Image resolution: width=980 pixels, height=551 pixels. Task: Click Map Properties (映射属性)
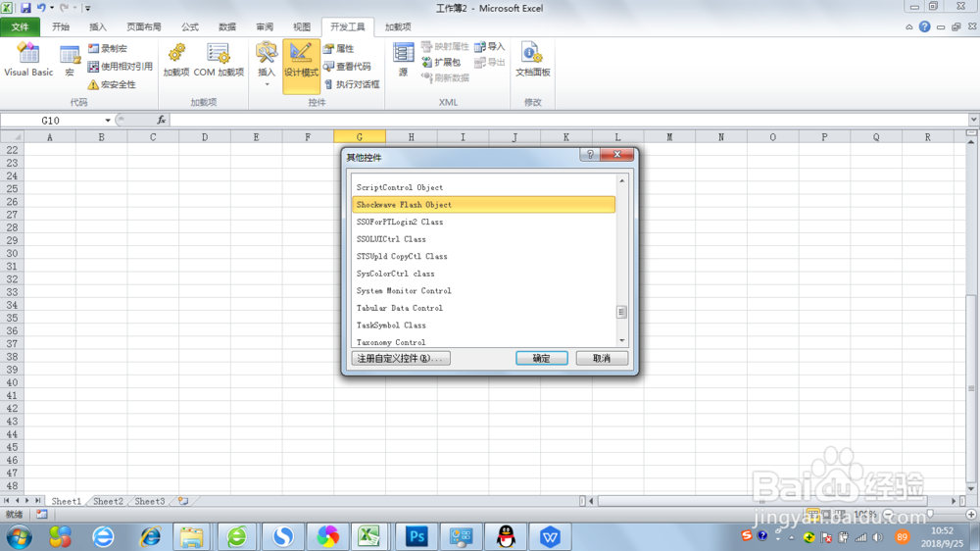[x=444, y=47]
